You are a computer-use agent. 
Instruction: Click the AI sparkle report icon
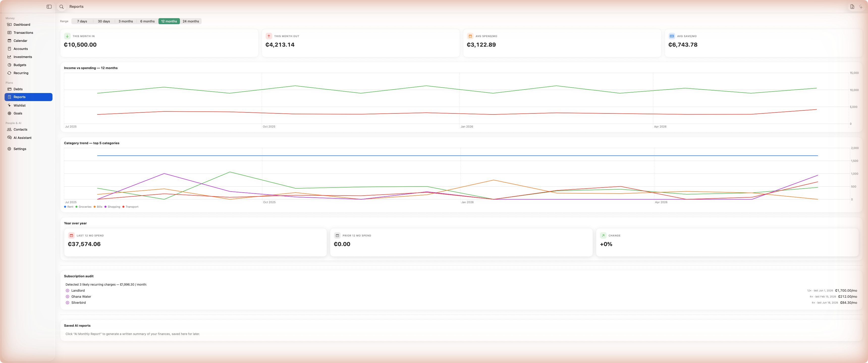[x=861, y=7]
